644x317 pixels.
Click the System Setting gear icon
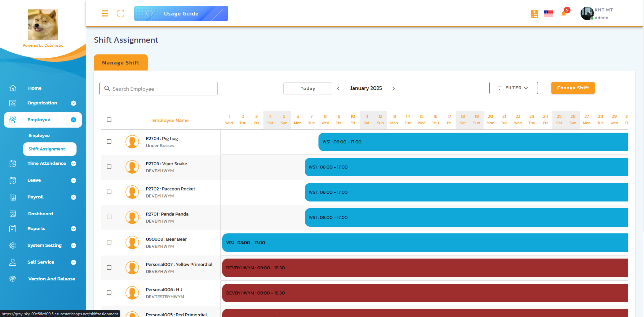(13, 245)
